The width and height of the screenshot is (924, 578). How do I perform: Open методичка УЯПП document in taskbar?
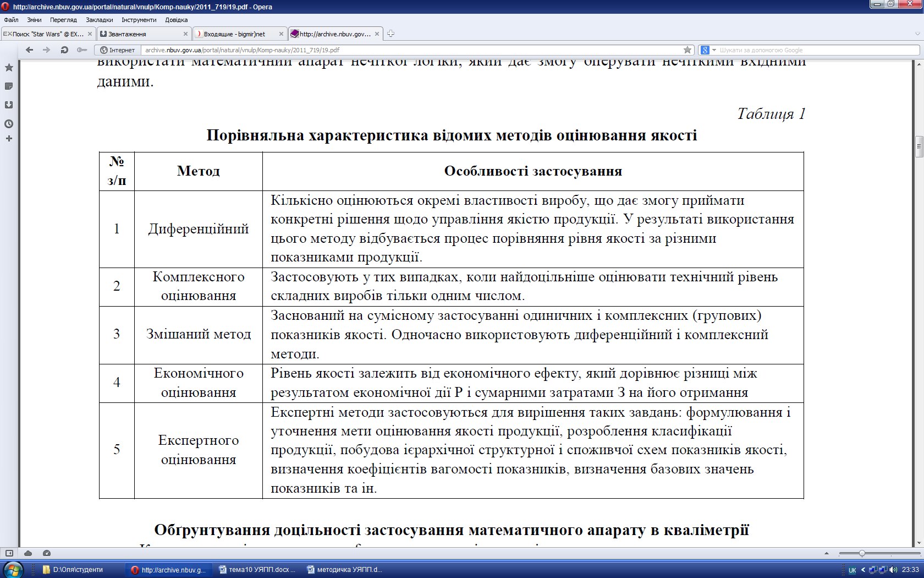pos(345,570)
